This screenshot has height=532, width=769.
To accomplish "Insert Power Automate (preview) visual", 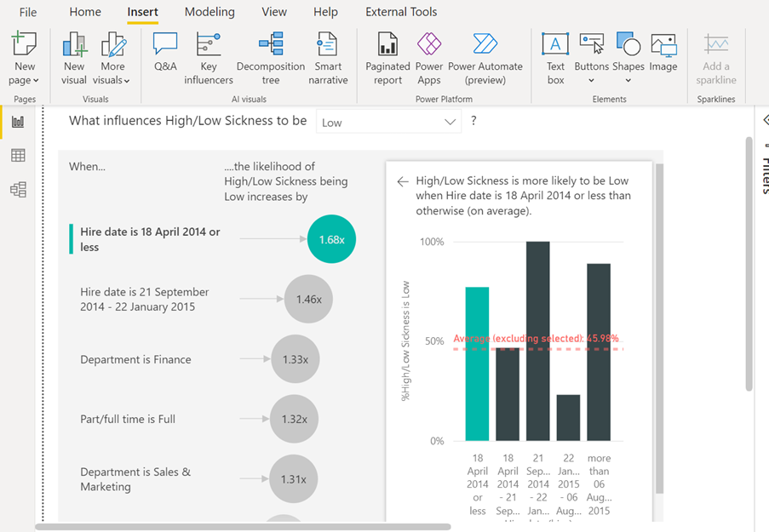I will [x=485, y=58].
